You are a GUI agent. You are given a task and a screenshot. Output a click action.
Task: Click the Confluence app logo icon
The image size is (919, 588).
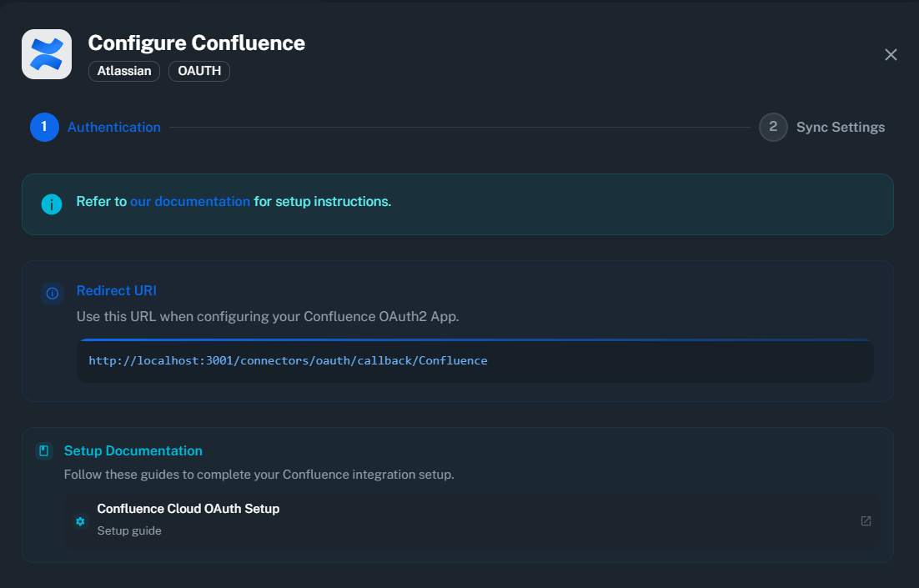tap(46, 53)
